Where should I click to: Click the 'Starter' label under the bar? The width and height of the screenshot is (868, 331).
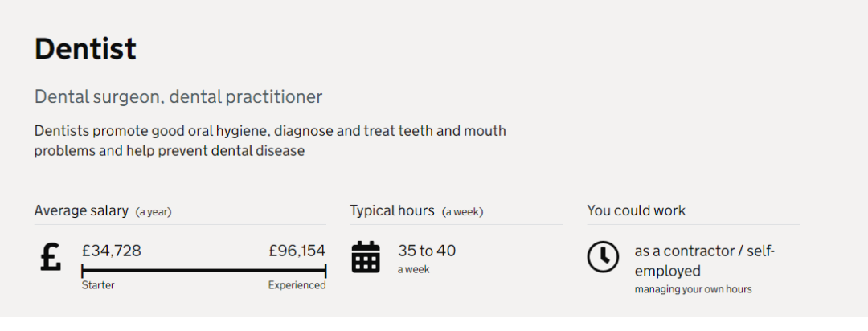pyautogui.click(x=98, y=285)
